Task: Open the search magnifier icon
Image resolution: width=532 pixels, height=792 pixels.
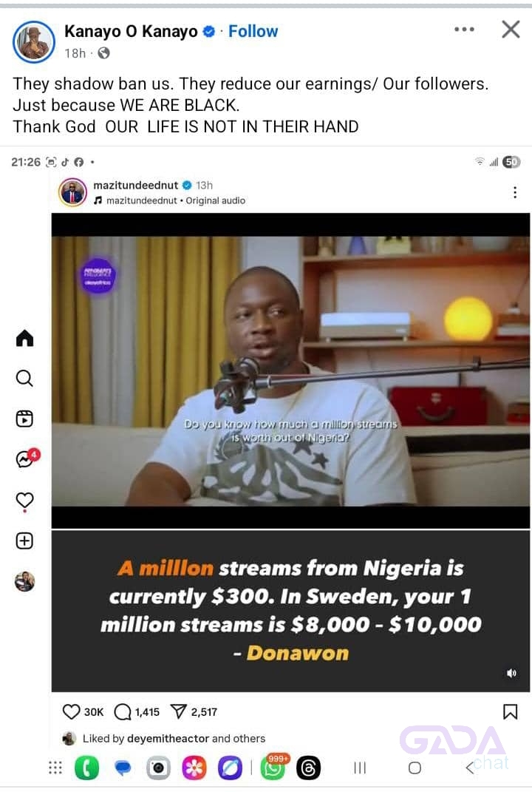Action: (x=24, y=379)
